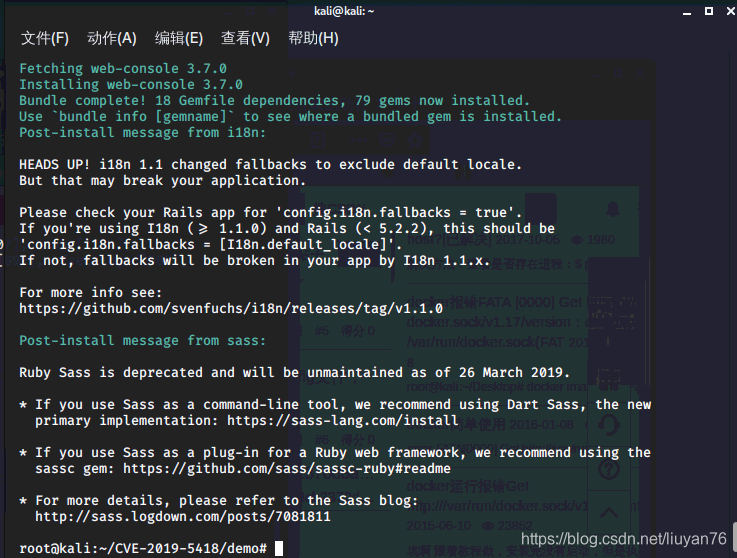
Task: Close the kali@kali terminal window
Action: click(731, 11)
